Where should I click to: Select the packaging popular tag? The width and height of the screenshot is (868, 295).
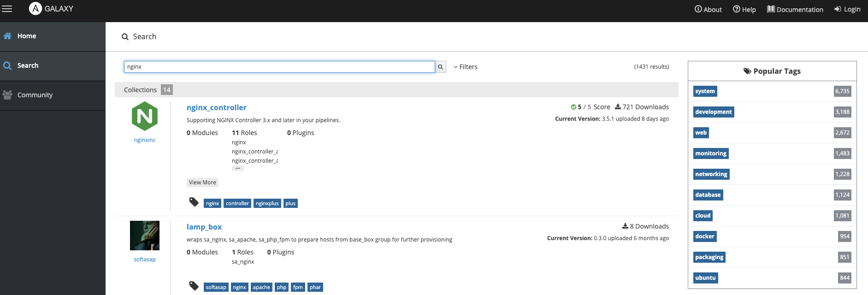(709, 257)
